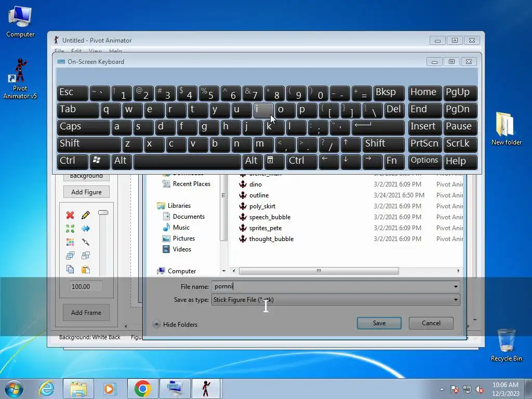Image resolution: width=532 pixels, height=399 pixels.
Task: Toggle the ScrLk key
Action: [x=460, y=144]
